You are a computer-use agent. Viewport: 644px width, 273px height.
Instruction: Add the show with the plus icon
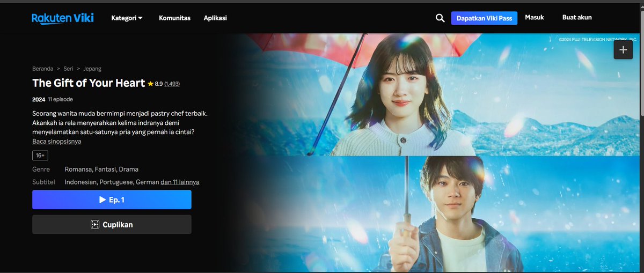pyautogui.click(x=623, y=50)
